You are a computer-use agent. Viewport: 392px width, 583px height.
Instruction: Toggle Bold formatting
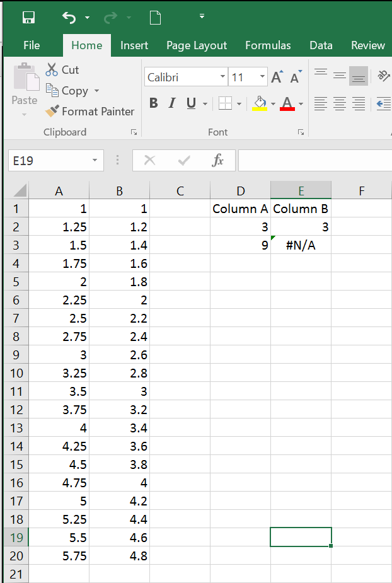click(x=154, y=103)
